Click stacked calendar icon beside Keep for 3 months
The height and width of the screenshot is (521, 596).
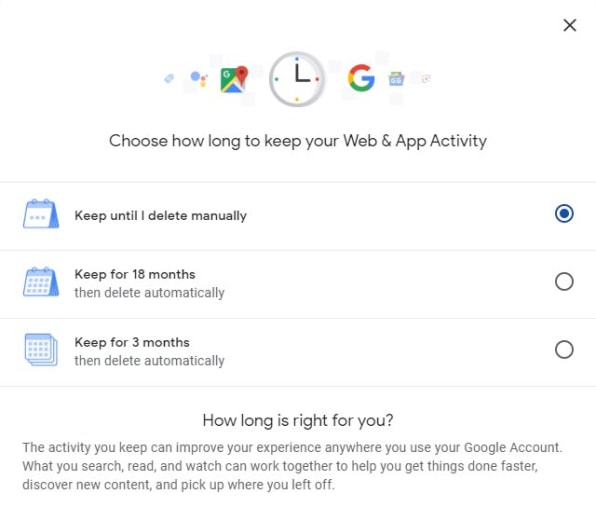point(41,350)
